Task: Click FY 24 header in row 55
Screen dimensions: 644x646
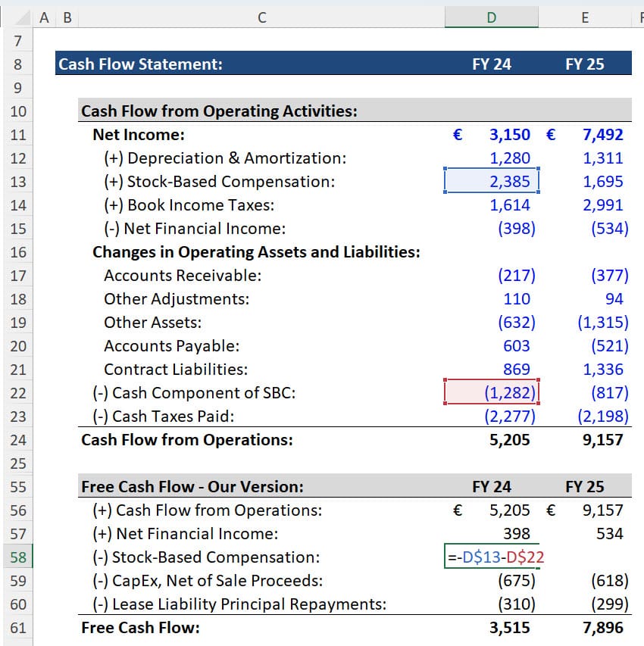Action: point(492,487)
